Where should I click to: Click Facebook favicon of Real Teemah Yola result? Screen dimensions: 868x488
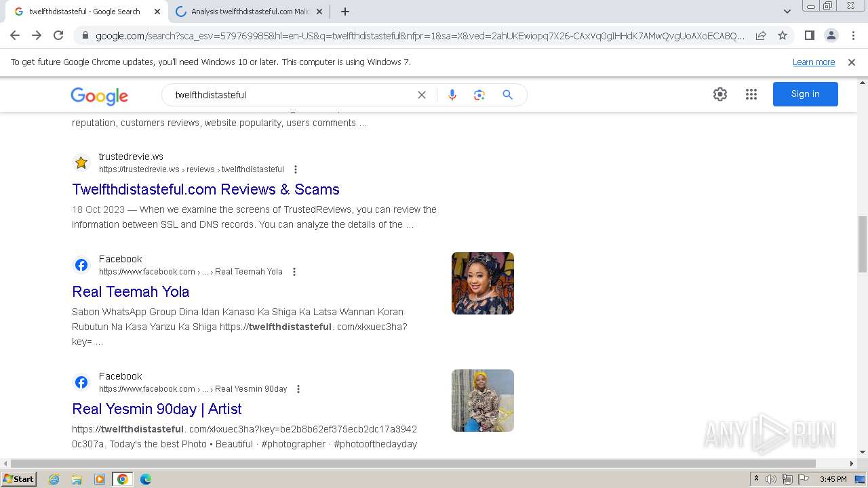pyautogui.click(x=81, y=265)
